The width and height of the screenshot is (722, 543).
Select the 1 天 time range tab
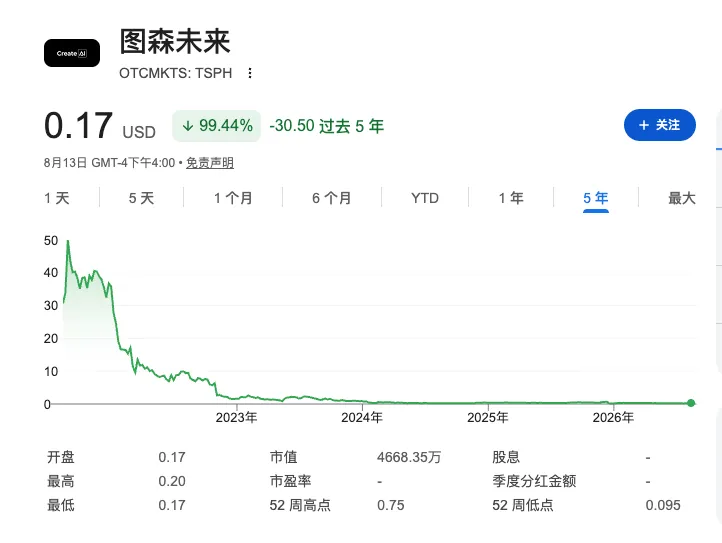[x=57, y=198]
